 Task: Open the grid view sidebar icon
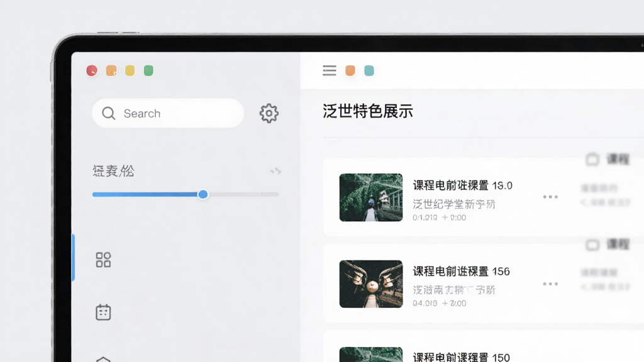click(x=103, y=260)
